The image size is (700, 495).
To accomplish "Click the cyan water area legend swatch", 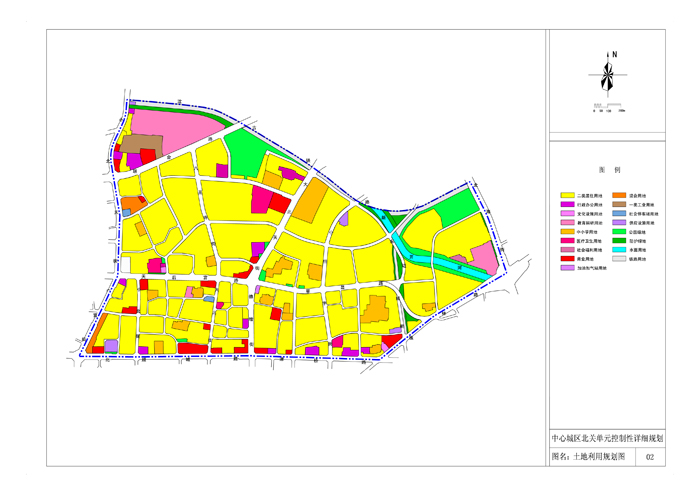I will (619, 249).
